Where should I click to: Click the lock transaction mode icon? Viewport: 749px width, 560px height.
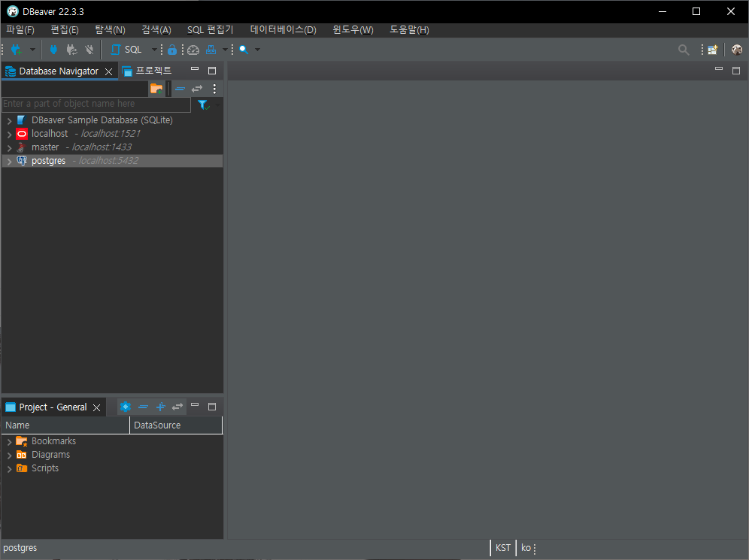[172, 50]
